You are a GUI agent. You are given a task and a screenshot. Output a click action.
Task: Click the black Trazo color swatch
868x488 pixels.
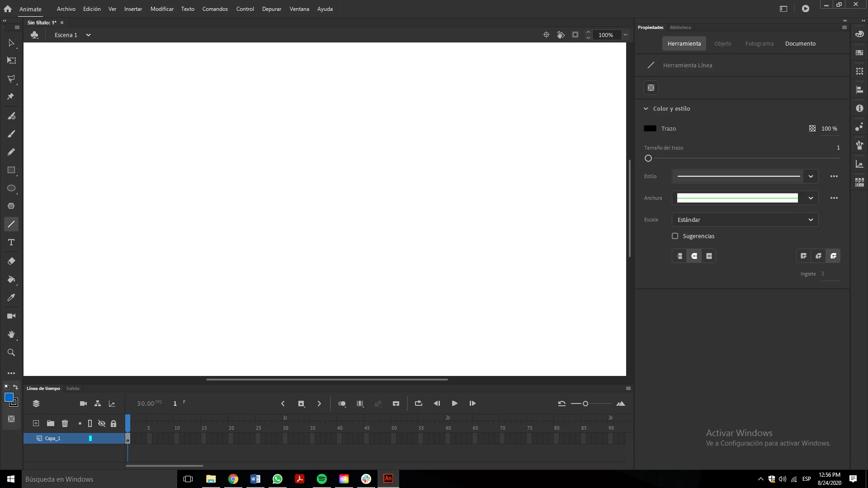pos(650,129)
